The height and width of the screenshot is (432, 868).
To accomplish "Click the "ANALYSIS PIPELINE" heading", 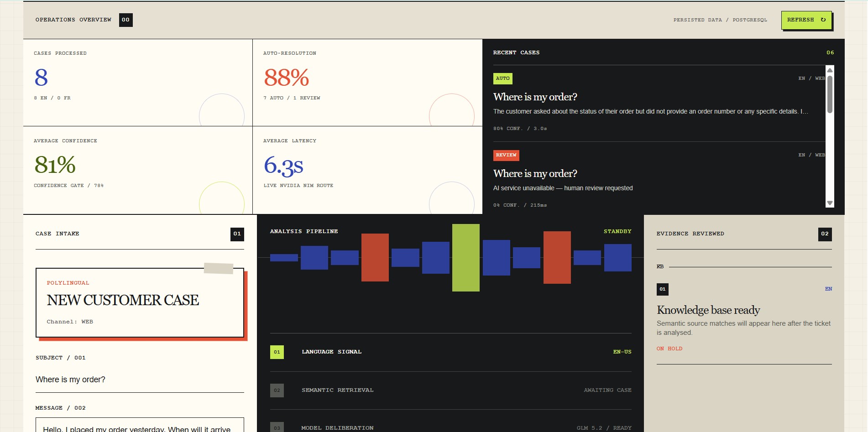I will click(304, 232).
